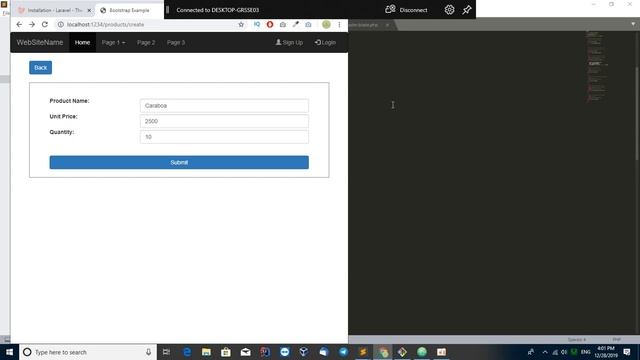Click the browser forward arrow
The height and width of the screenshot is (360, 640).
click(32, 24)
